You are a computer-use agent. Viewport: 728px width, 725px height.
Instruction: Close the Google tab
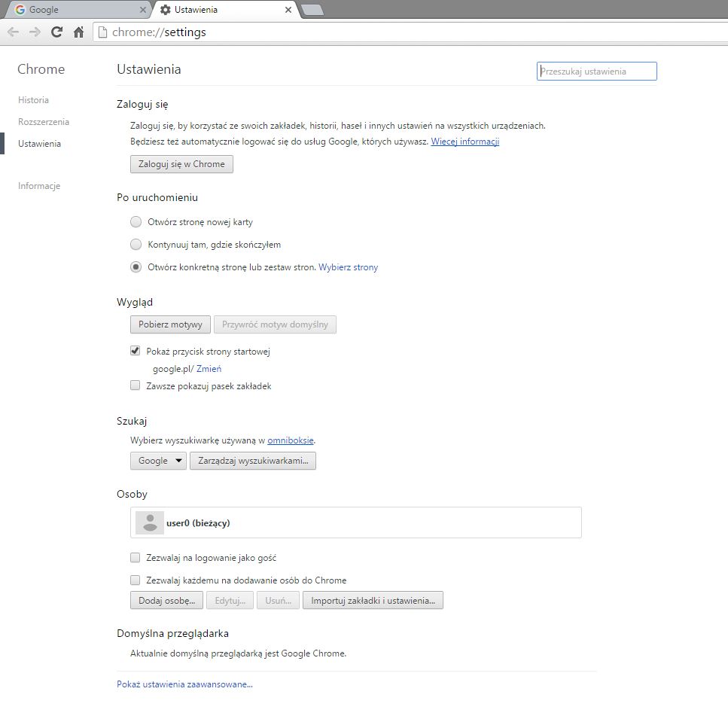pos(142,10)
